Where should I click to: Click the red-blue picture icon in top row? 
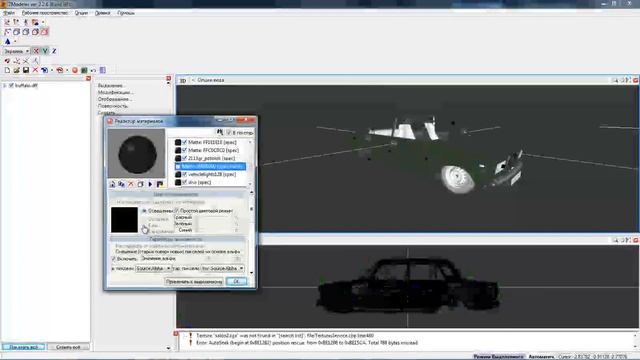coord(35,22)
